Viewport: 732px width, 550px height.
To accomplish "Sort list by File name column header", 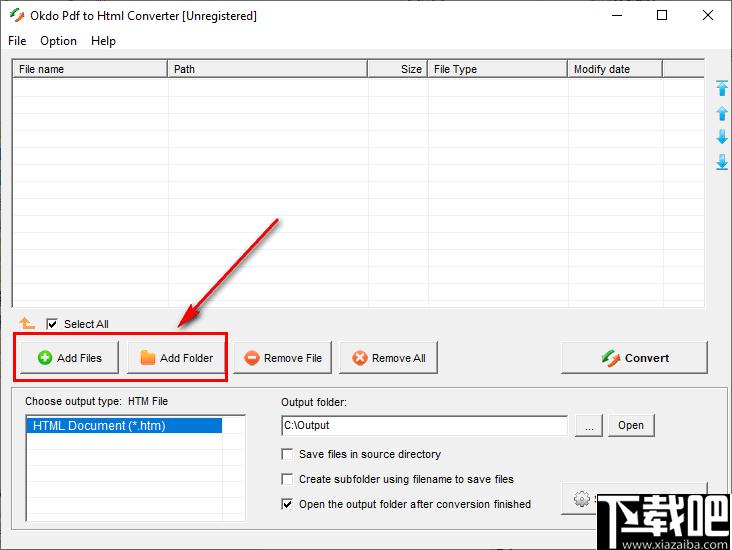I will coord(90,69).
